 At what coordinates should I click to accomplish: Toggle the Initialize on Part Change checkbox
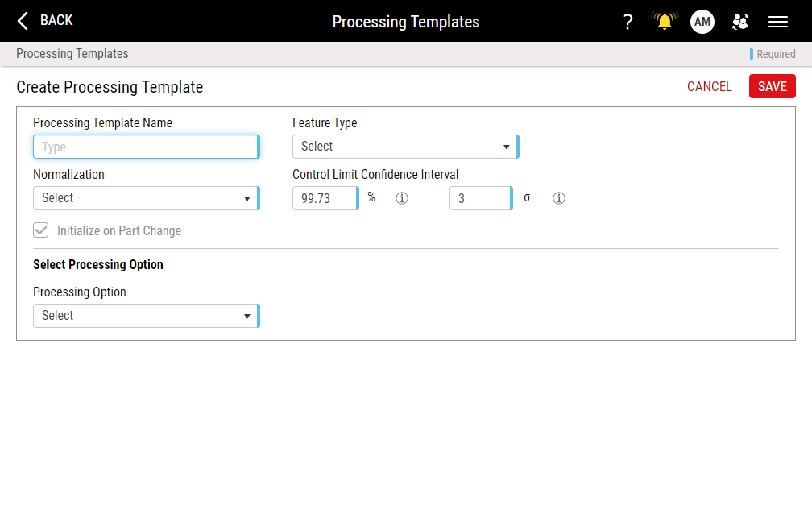click(x=41, y=230)
